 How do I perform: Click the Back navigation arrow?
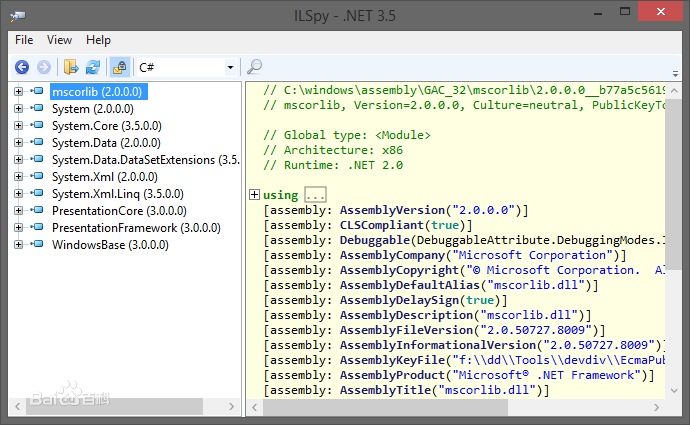tap(22, 67)
